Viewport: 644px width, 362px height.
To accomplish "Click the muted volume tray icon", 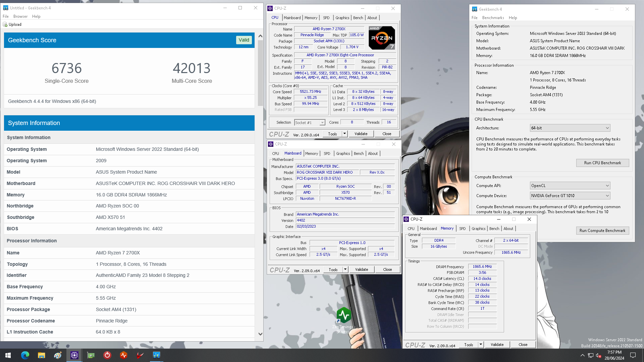I will 598,356.
